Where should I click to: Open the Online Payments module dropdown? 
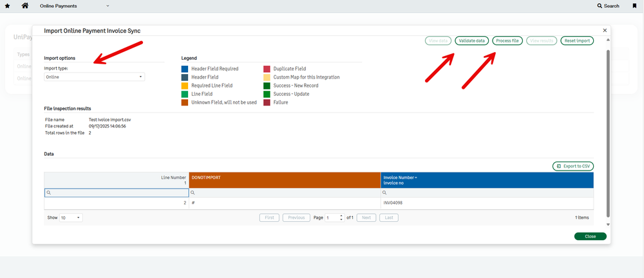pos(75,6)
